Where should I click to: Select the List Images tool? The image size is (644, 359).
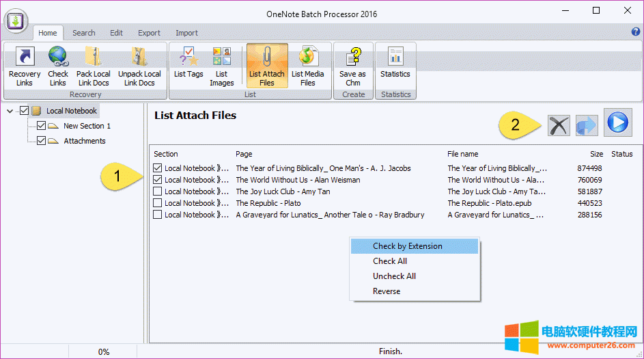pyautogui.click(x=221, y=66)
